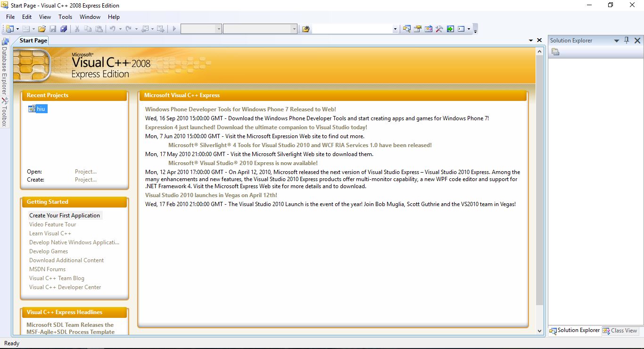
Task: Expand the Add New Item dropdown arrow
Action: point(33,29)
